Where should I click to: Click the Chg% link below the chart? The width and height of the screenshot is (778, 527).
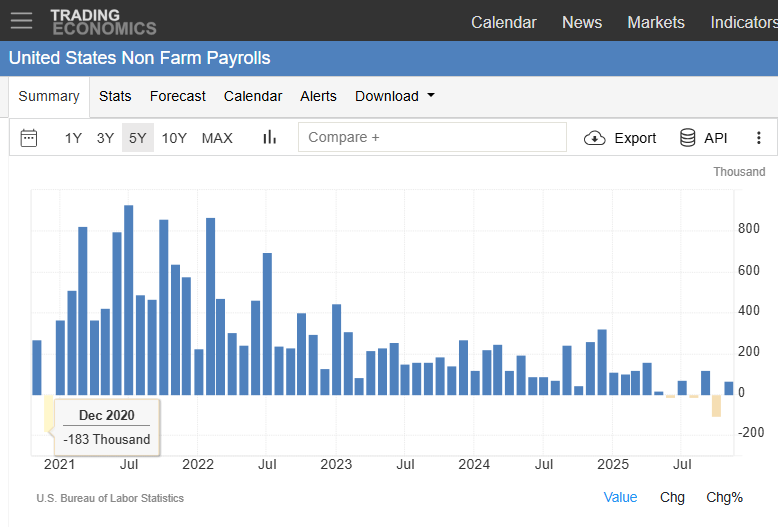724,497
